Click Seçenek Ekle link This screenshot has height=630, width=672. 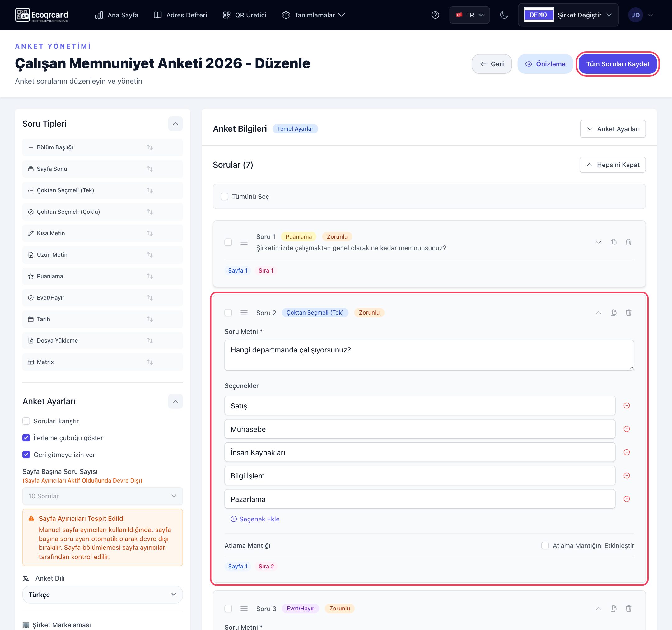pos(255,519)
